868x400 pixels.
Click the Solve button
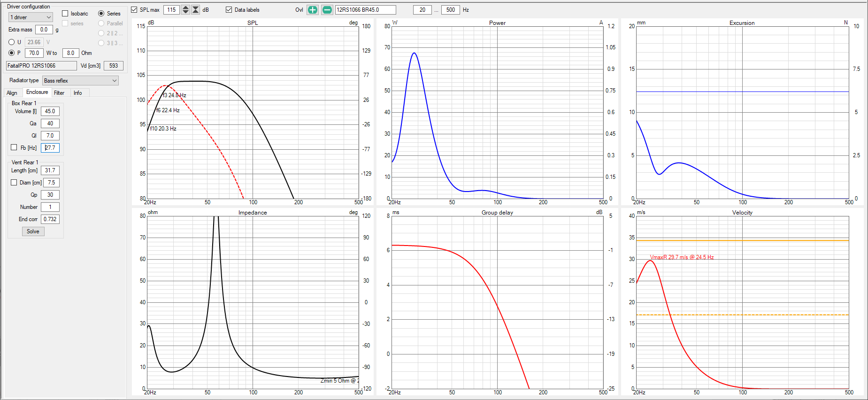33,231
